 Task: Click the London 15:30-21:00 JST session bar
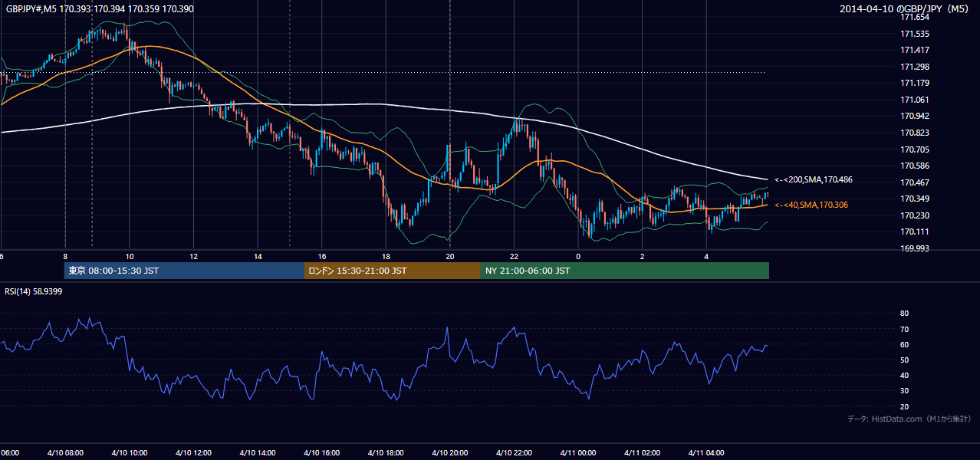tap(393, 271)
